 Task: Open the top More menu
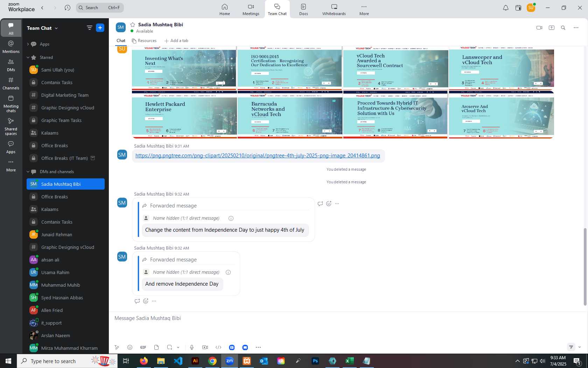364,9
